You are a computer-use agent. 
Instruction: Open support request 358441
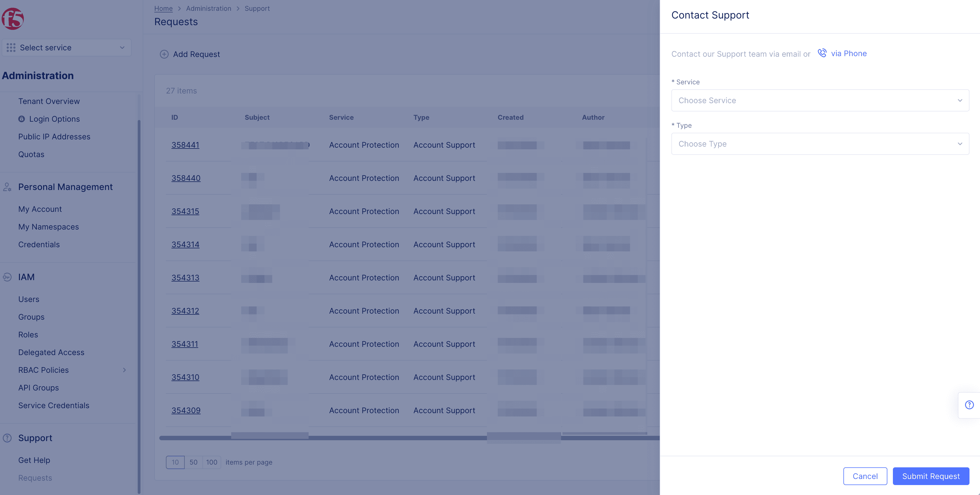[x=185, y=145]
